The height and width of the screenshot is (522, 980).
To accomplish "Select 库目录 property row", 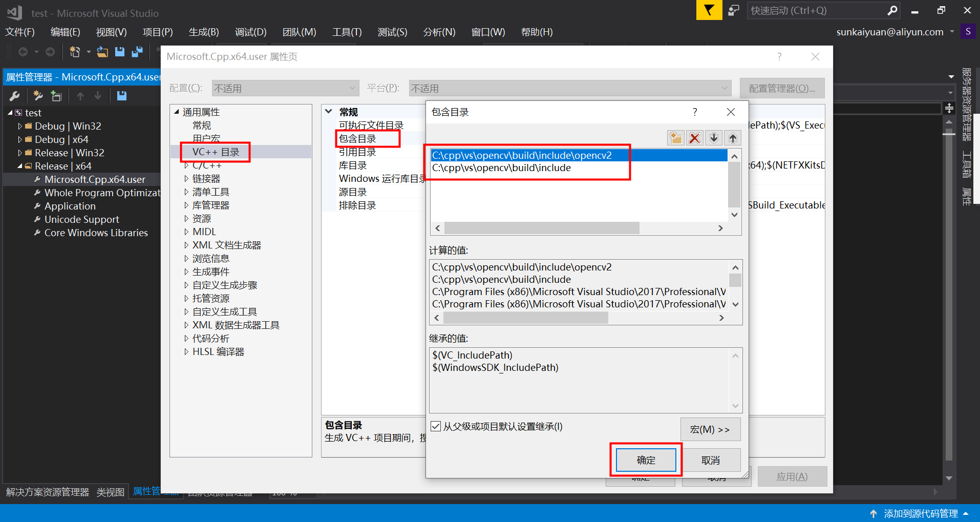I will (353, 165).
